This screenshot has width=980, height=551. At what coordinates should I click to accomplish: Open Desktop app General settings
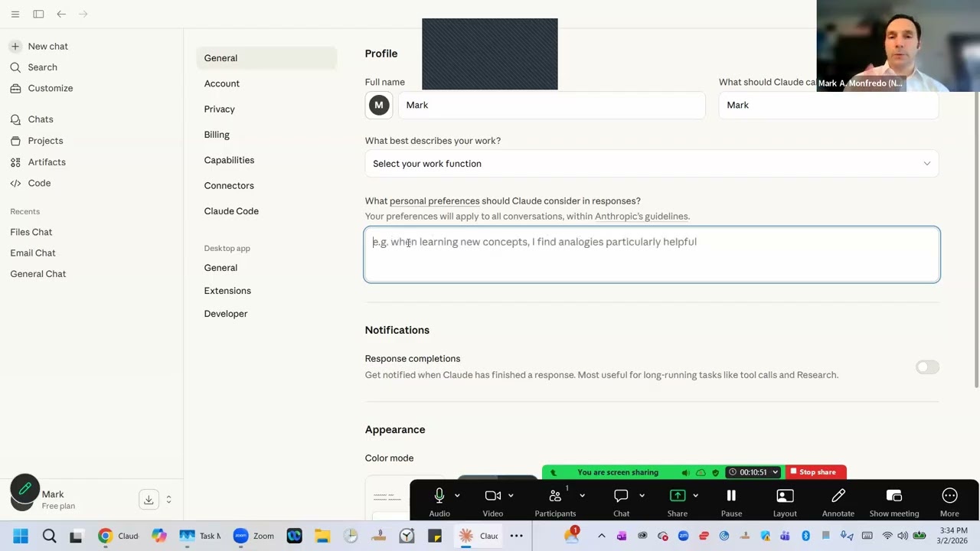[x=220, y=268]
